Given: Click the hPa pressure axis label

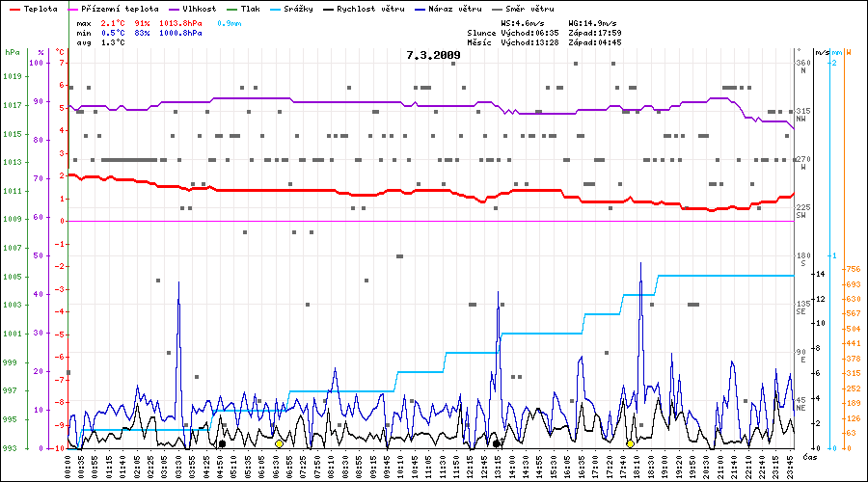Looking at the screenshot, I should point(12,52).
